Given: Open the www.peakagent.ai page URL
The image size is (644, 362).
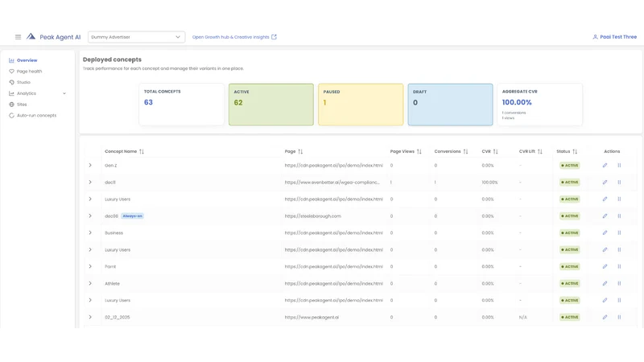Looking at the screenshot, I should point(312,317).
